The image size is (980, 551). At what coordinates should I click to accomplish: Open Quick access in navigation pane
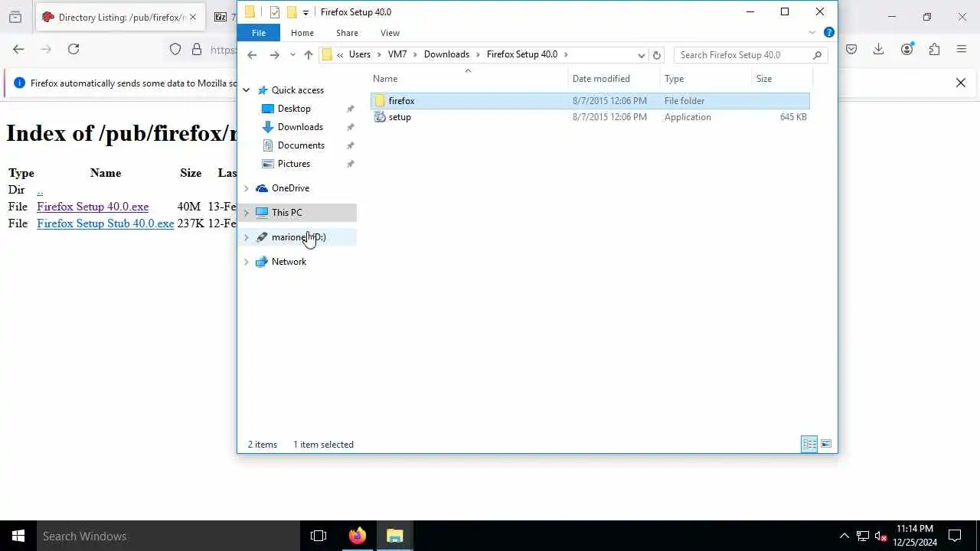(298, 90)
